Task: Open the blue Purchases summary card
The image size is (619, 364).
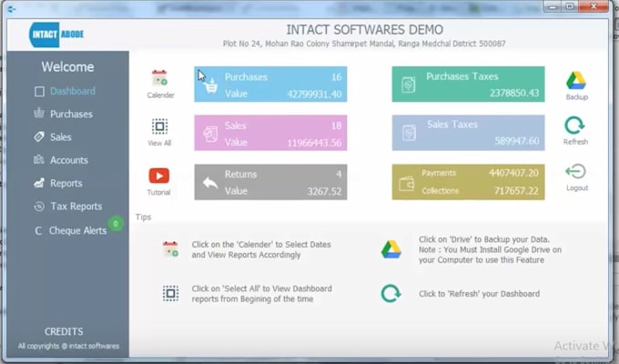Action: click(270, 84)
